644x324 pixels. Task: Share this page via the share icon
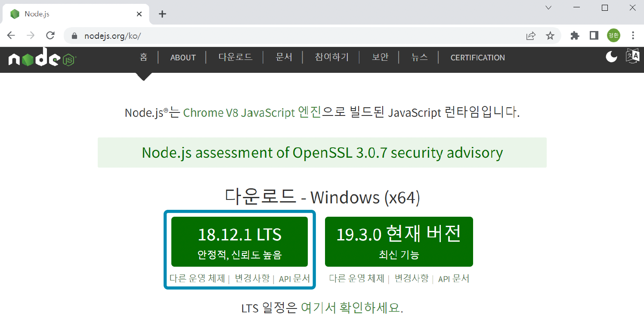tap(531, 36)
